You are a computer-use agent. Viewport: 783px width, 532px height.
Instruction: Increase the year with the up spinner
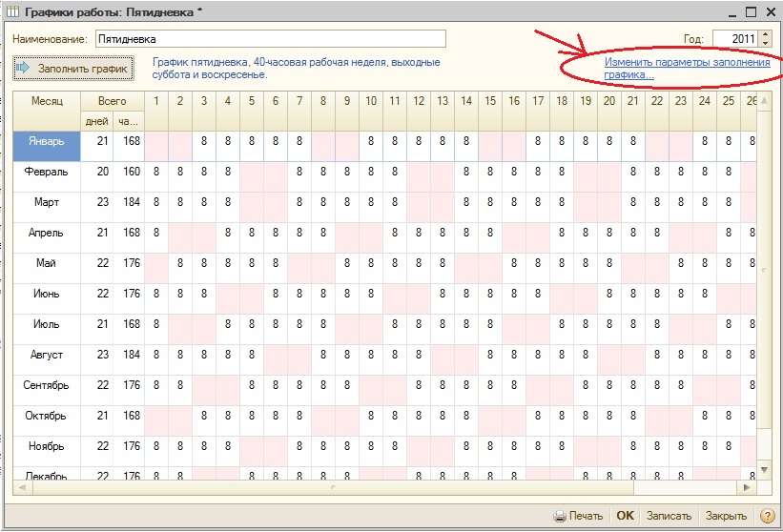pos(765,34)
